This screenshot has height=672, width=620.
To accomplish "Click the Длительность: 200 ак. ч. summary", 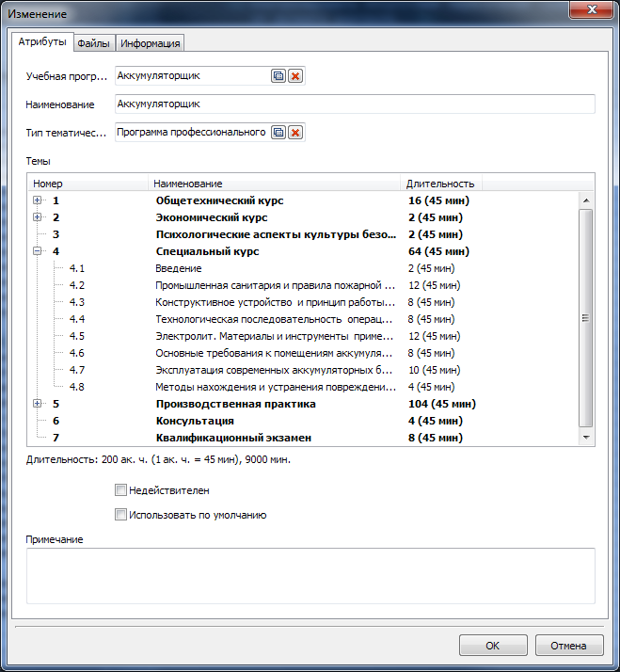I will [x=158, y=460].
